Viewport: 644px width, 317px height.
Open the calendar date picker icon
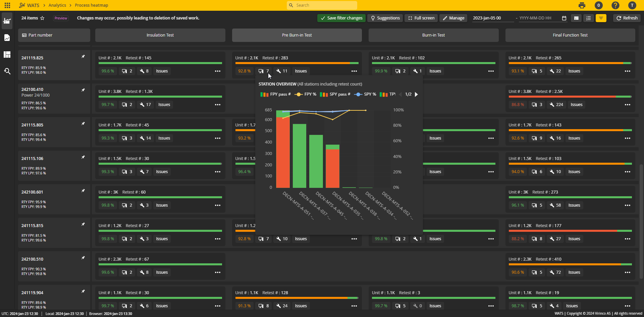[x=564, y=18]
